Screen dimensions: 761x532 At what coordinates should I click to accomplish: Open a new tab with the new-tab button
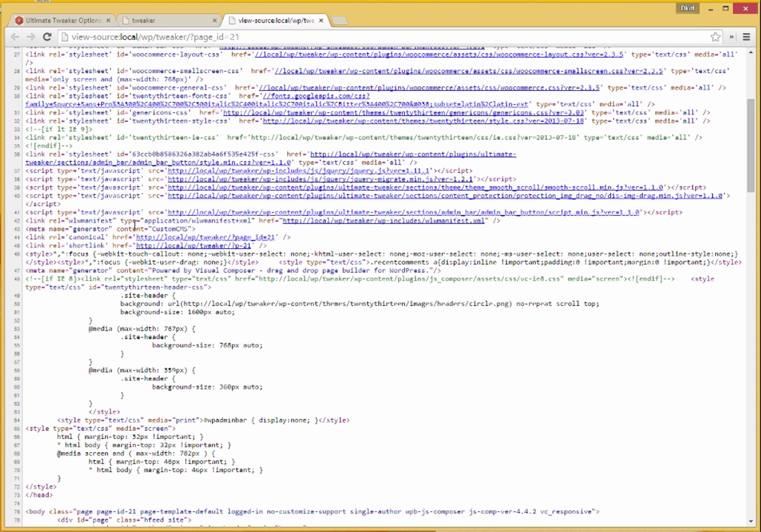[x=339, y=21]
